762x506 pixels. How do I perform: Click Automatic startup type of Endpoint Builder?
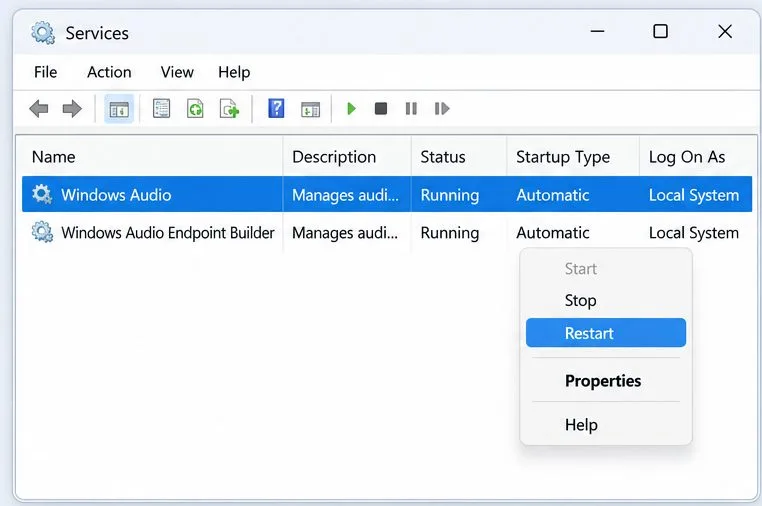point(553,233)
